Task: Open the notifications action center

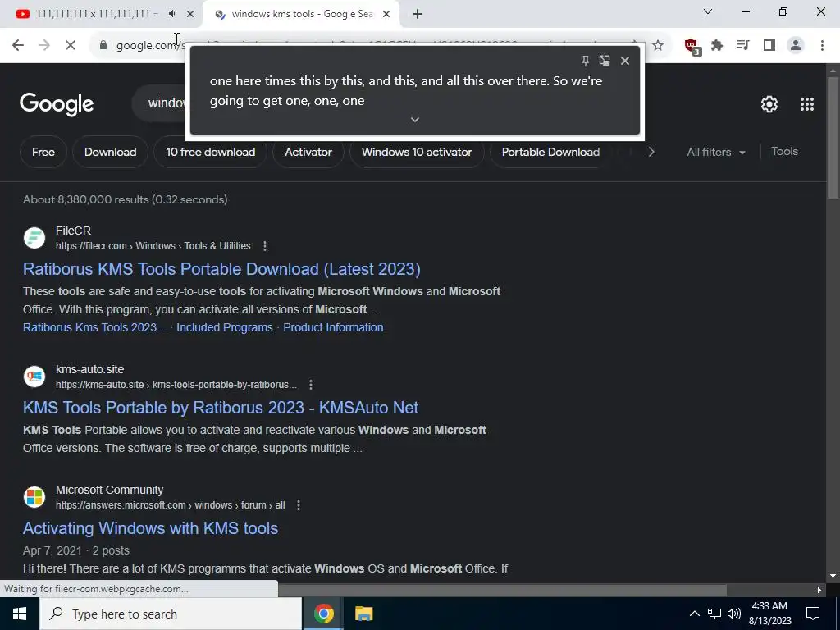Action: click(813, 614)
